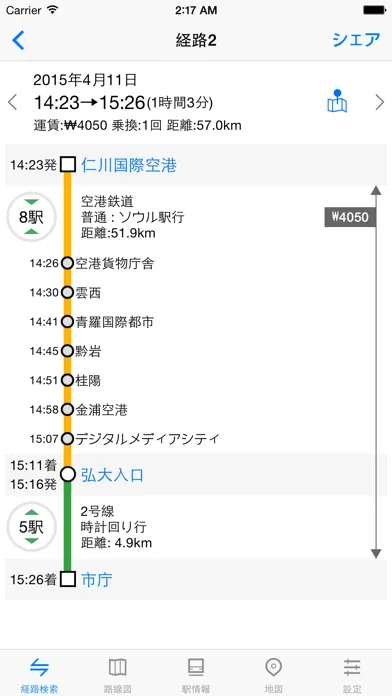Show previous route with left chevron

pyautogui.click(x=12, y=102)
